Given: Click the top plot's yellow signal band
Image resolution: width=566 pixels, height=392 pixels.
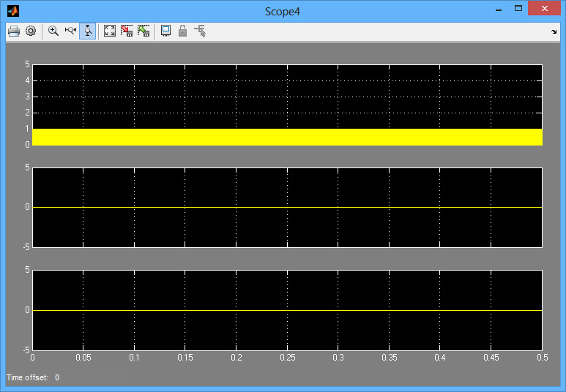Looking at the screenshot, I should 287,137.
